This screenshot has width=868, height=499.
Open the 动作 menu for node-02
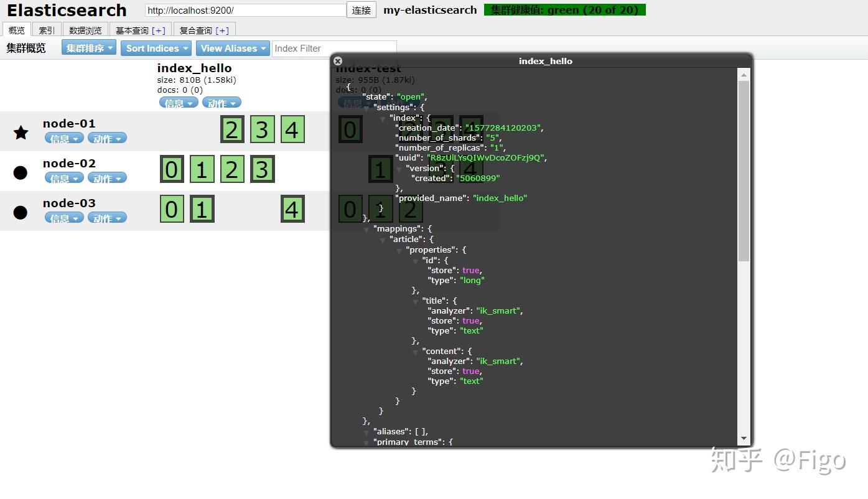pyautogui.click(x=107, y=178)
